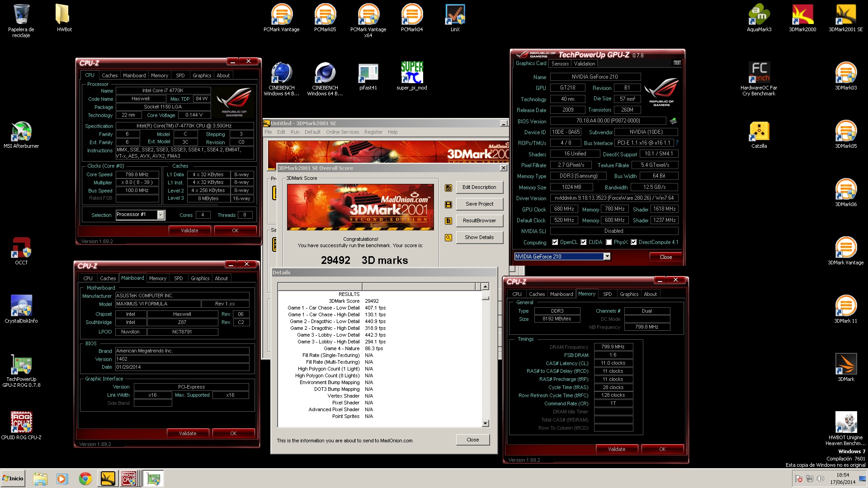Expand the Processor #1 selection dropdown

(160, 215)
